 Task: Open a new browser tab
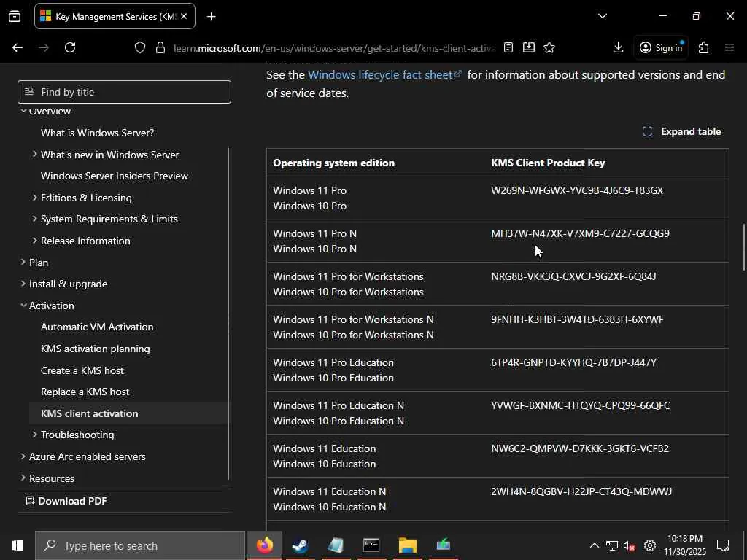pyautogui.click(x=211, y=17)
